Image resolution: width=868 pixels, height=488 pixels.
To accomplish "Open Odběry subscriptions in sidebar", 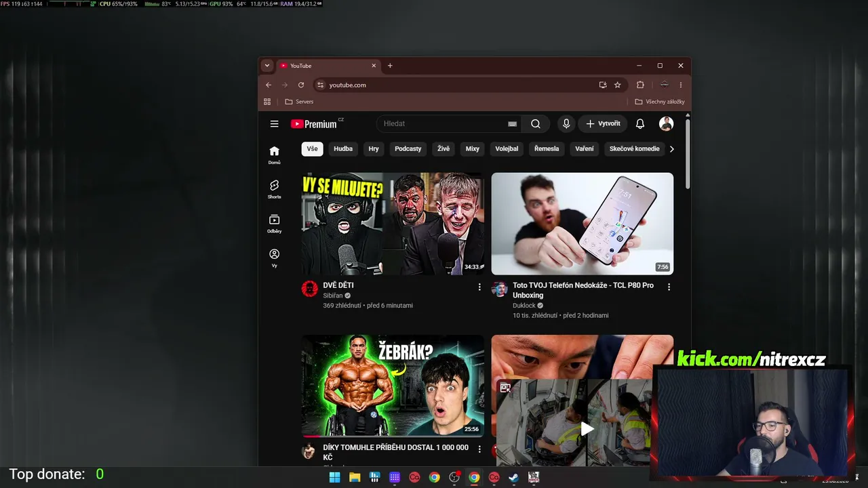I will [x=274, y=224].
